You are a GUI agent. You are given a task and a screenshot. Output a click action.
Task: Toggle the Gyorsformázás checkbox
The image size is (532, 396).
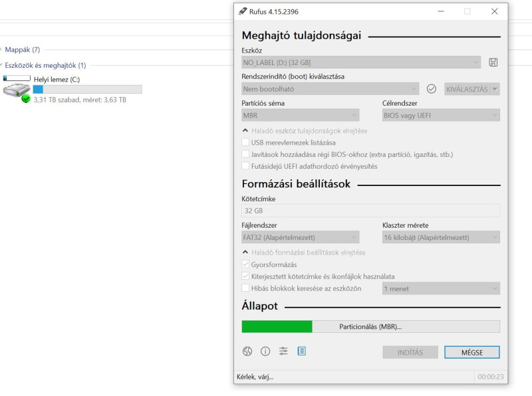click(x=245, y=264)
